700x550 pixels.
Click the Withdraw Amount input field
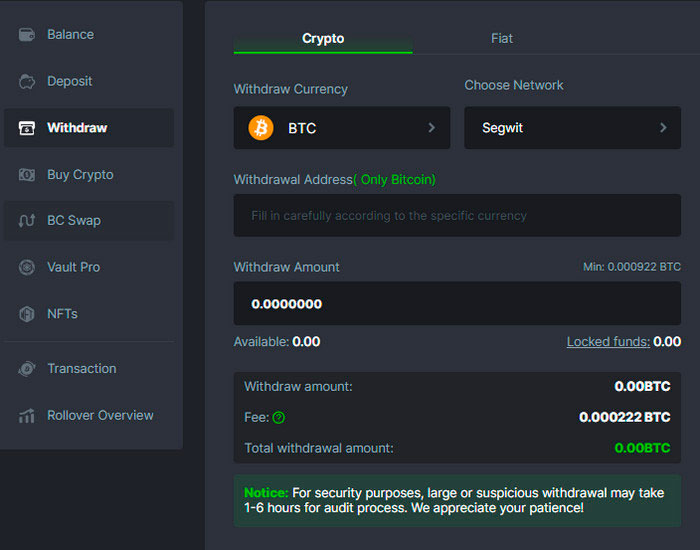pyautogui.click(x=456, y=304)
